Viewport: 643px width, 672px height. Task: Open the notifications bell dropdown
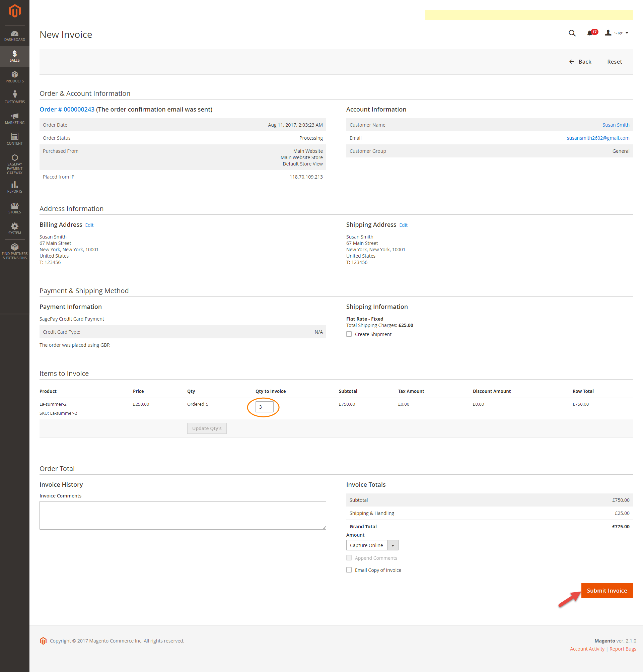(x=591, y=32)
